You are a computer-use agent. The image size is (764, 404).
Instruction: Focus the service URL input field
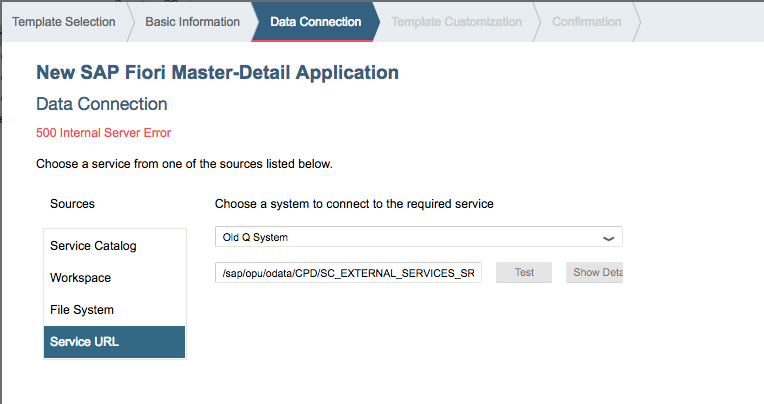[x=348, y=273]
